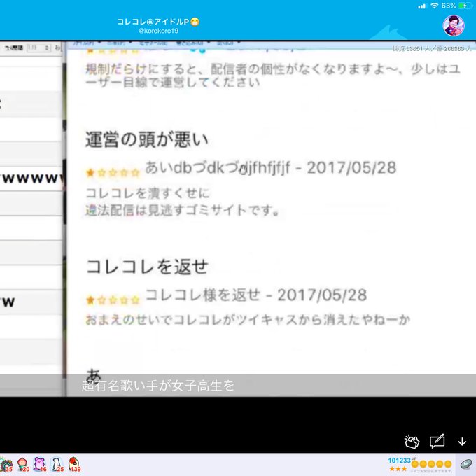Screen dimensions: 476x476
Task: Click the wwwww comment row in left window
Action: tap(31, 178)
